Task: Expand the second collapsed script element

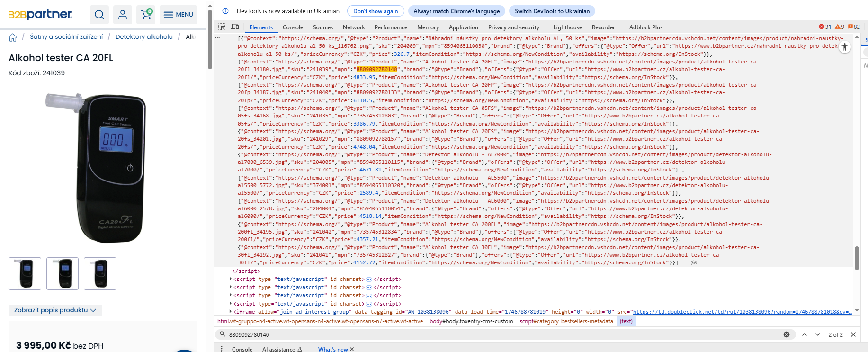Action: pyautogui.click(x=231, y=287)
